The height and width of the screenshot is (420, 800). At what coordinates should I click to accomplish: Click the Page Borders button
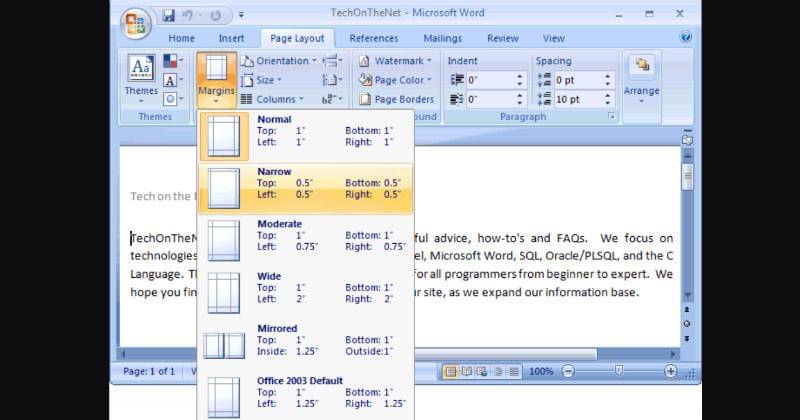396,99
